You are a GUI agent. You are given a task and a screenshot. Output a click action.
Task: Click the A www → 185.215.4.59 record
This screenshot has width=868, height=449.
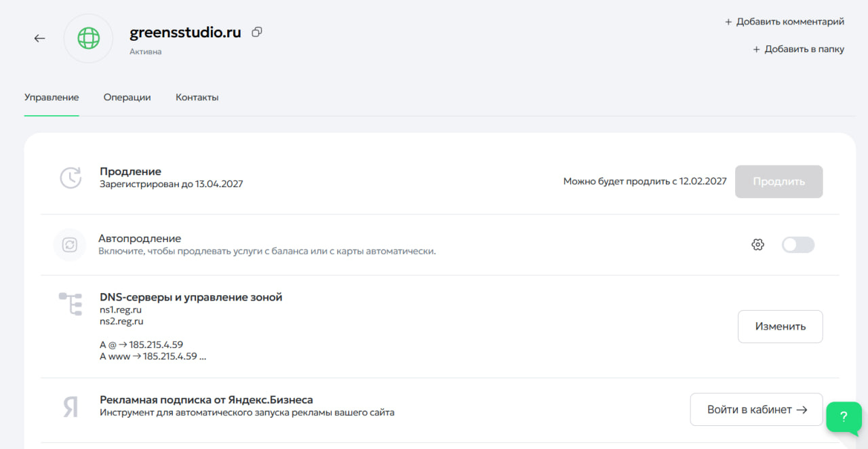(x=153, y=356)
